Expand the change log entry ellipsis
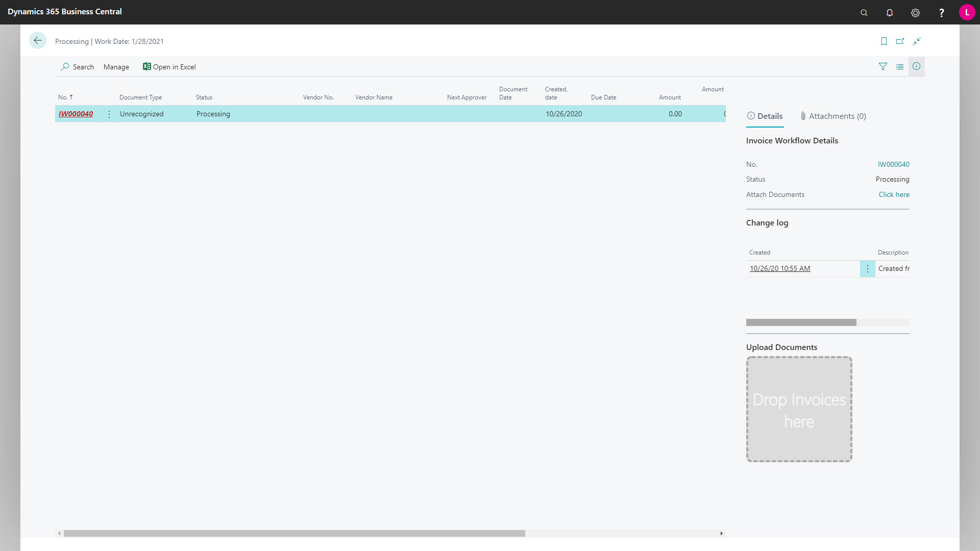Image resolution: width=980 pixels, height=551 pixels. pyautogui.click(x=868, y=268)
